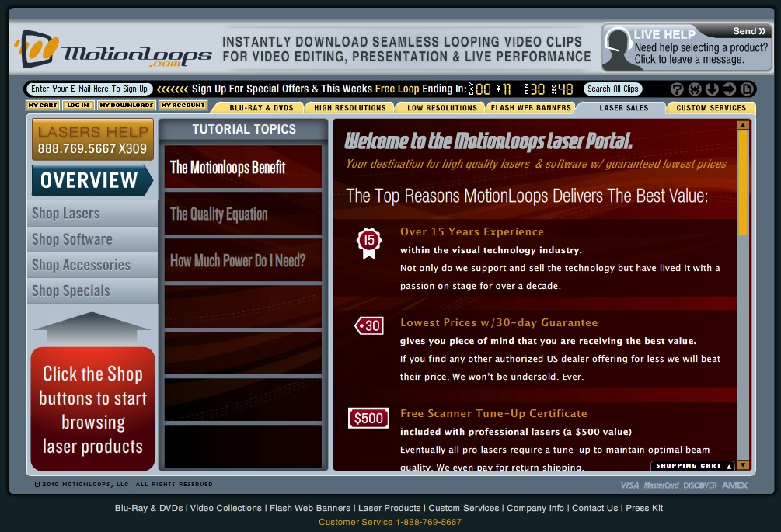Viewport: 781px width, 532px height.
Task: Click the round bug-shaped icon
Action: click(x=694, y=89)
